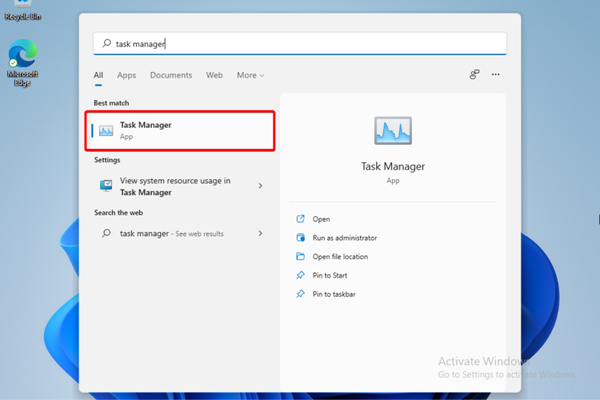Select Run as administrator
Image resolution: width=600 pixels, height=400 pixels.
coord(344,238)
